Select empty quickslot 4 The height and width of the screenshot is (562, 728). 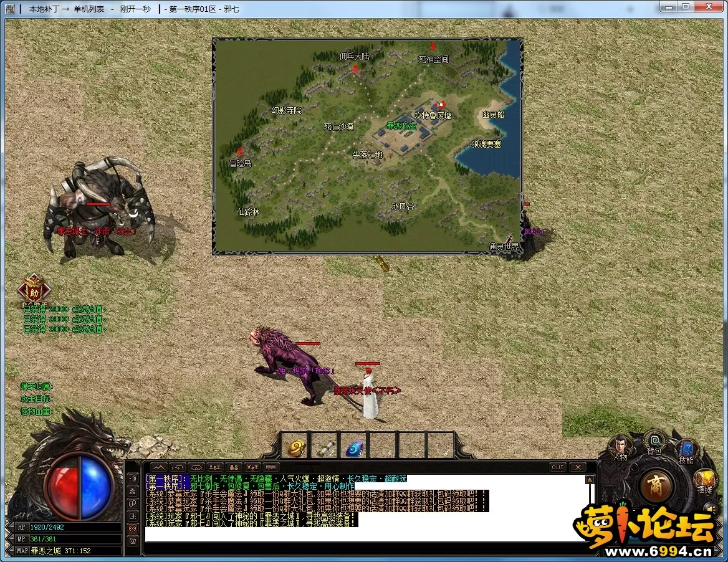[x=383, y=447]
